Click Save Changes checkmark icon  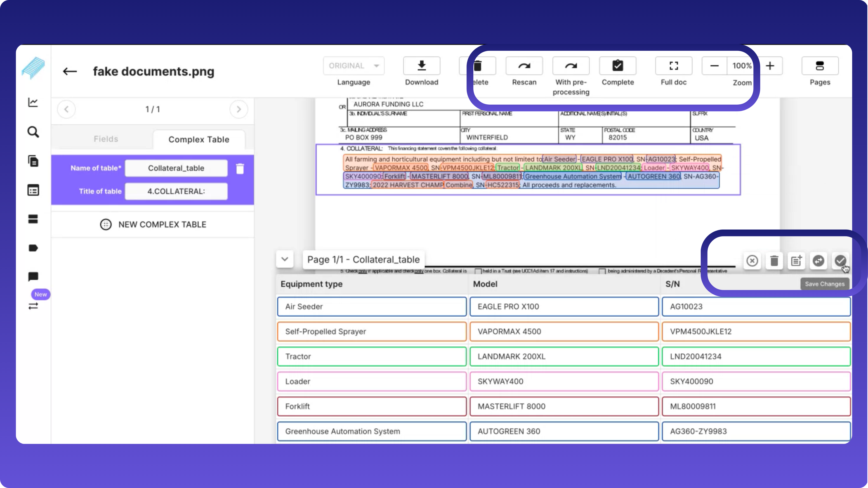(840, 260)
